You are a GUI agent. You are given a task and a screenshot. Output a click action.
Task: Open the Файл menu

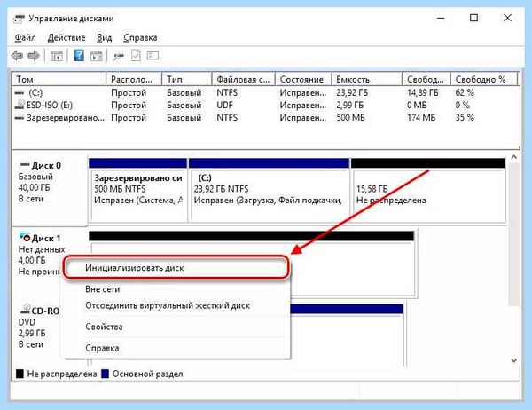click(25, 37)
